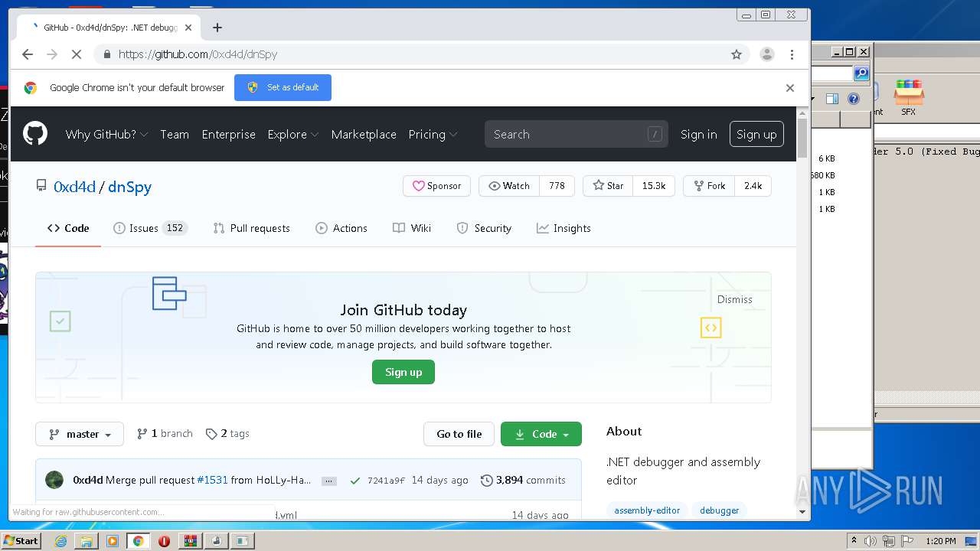This screenshot has width=980, height=551.
Task: Switch to the Wiki tab
Action: click(412, 228)
